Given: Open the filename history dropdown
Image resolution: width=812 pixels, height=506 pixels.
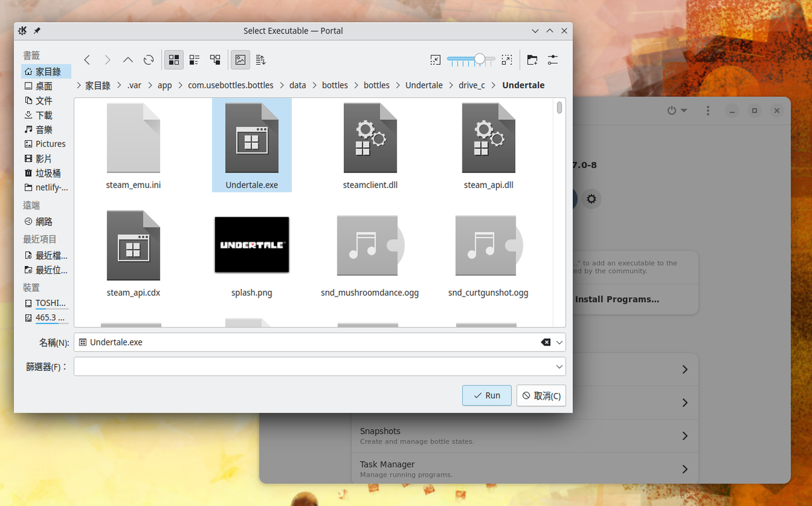Looking at the screenshot, I should (560, 342).
